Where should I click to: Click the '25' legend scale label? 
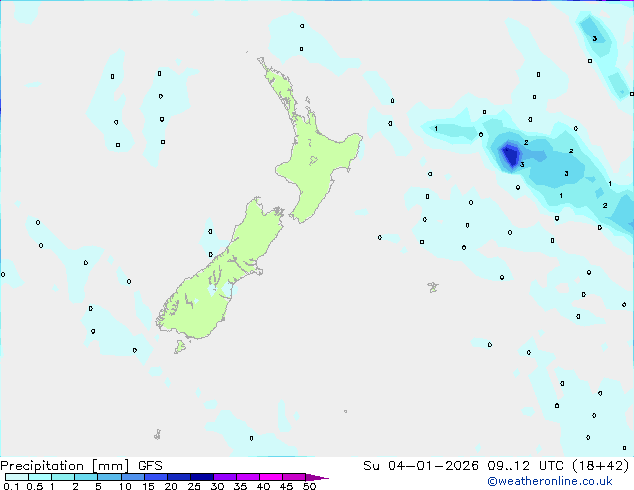(194, 486)
